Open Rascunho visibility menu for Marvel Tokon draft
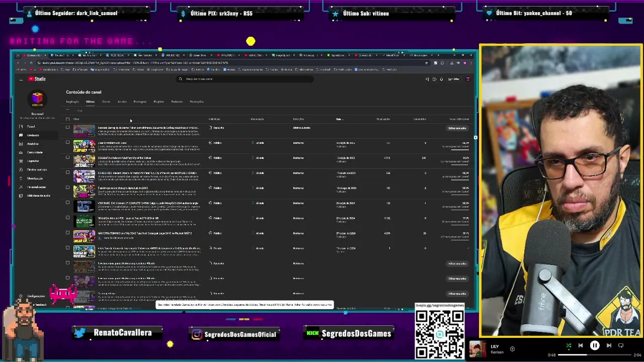 coord(217,128)
